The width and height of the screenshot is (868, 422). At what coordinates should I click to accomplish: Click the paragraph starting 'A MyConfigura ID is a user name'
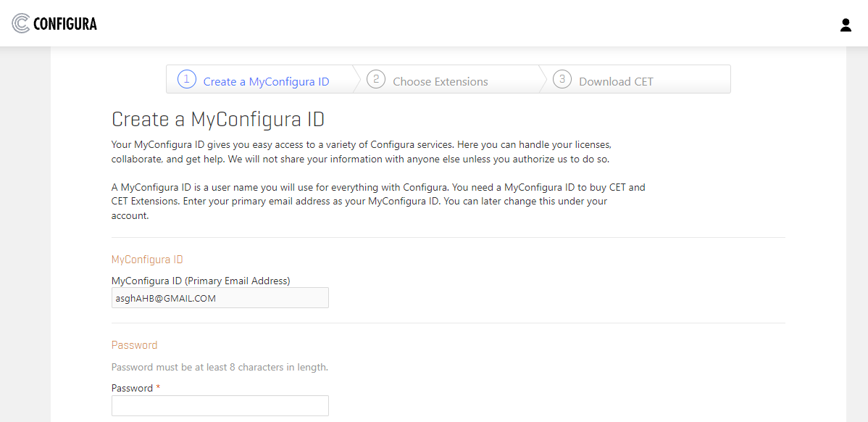tap(378, 202)
